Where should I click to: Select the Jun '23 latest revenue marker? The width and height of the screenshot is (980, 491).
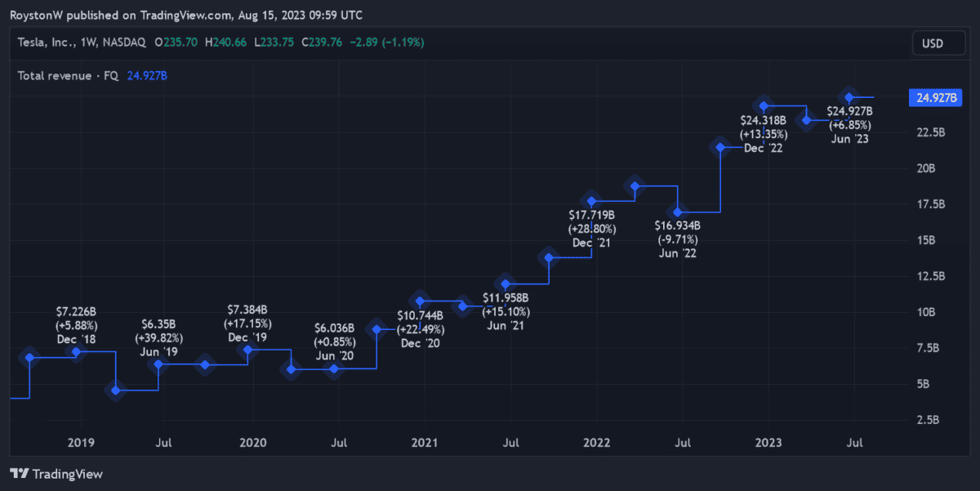pos(849,98)
